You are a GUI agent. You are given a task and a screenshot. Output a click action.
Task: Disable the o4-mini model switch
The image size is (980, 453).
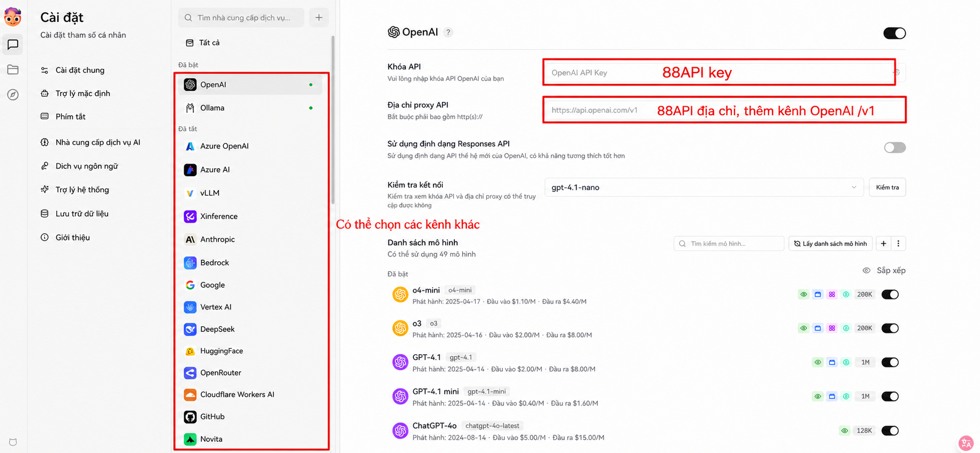coord(890,294)
